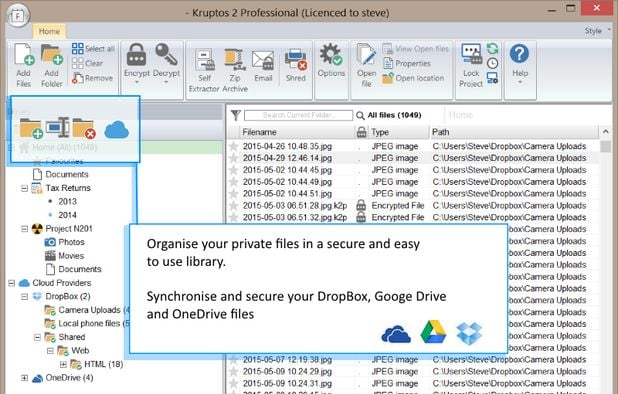The height and width of the screenshot is (394, 618).
Task: Click the search magnifier icon
Action: 360,115
